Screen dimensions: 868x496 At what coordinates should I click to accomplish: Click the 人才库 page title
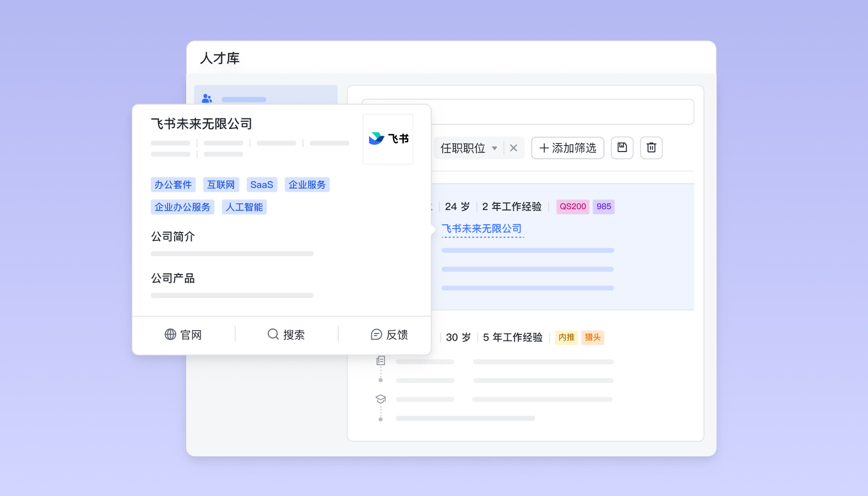[x=220, y=58]
